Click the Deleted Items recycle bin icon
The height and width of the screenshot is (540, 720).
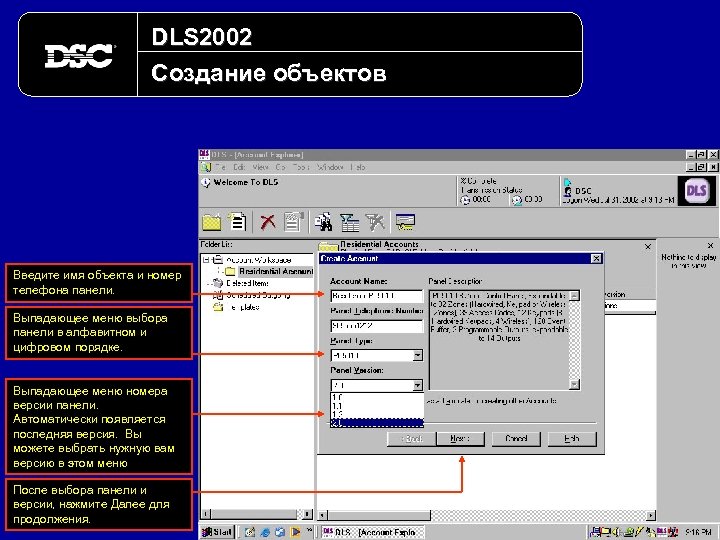click(x=218, y=283)
